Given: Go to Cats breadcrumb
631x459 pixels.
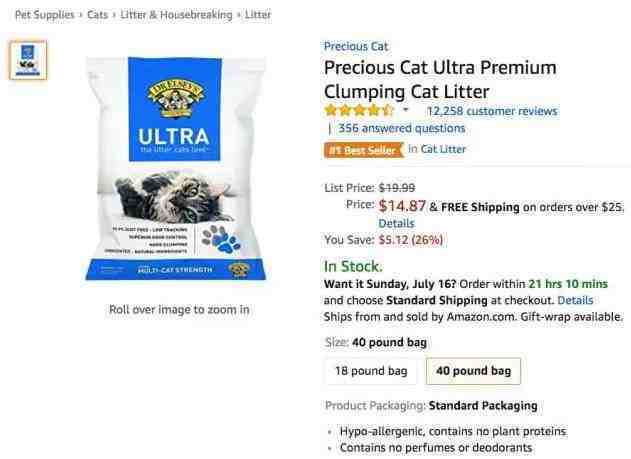Looking at the screenshot, I should pyautogui.click(x=97, y=15).
